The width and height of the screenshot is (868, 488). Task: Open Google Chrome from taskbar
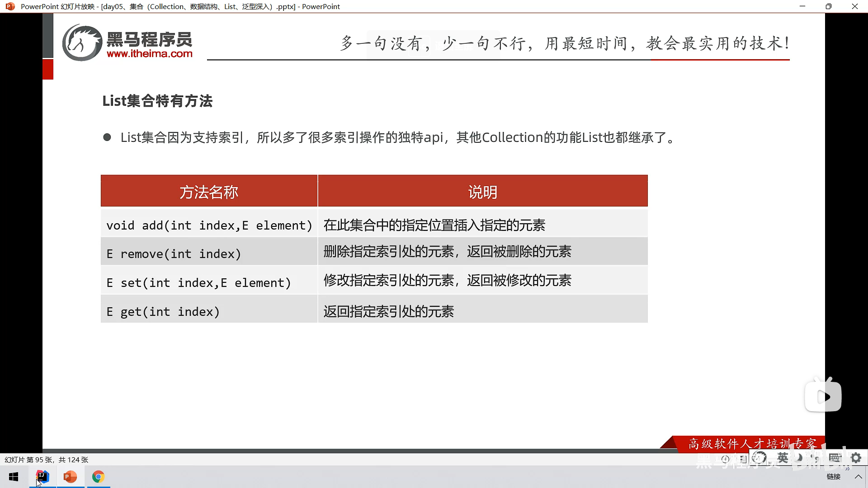(x=98, y=477)
